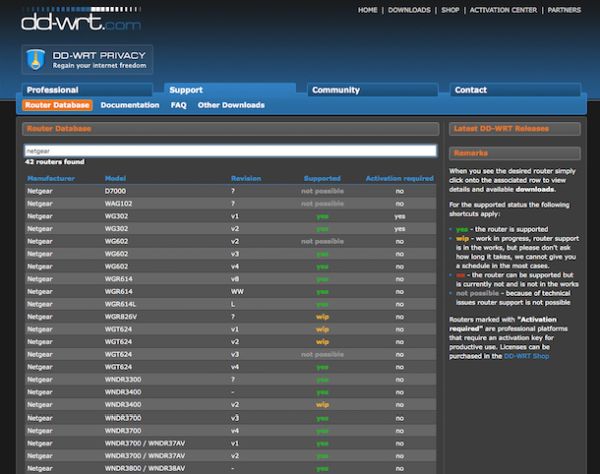600x474 pixels.
Task: Sort by the Model column header
Action: 115,178
